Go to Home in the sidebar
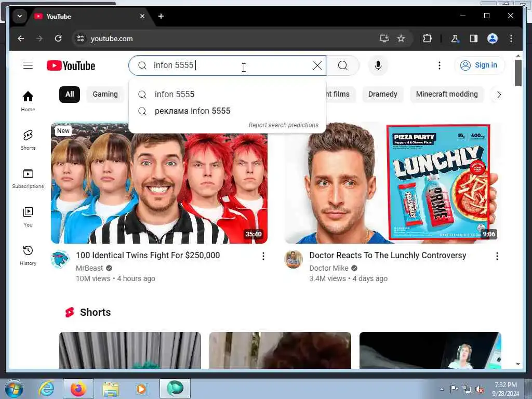The height and width of the screenshot is (399, 532). [x=28, y=101]
